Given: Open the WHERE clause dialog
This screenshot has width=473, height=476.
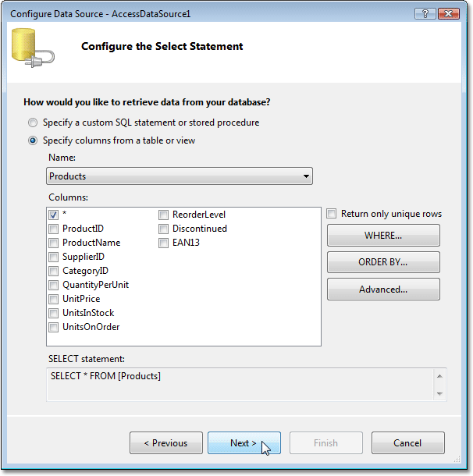Looking at the screenshot, I should (383, 235).
